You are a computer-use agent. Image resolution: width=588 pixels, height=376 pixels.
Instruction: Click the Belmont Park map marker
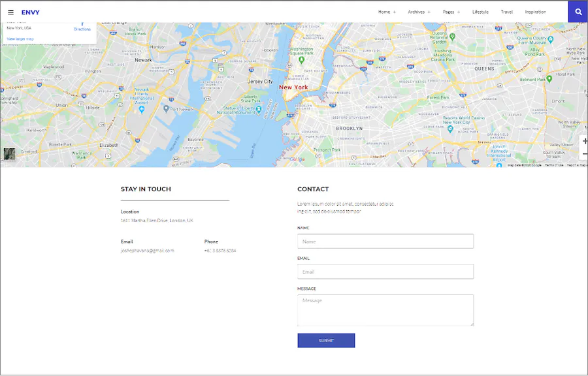pyautogui.click(x=549, y=78)
